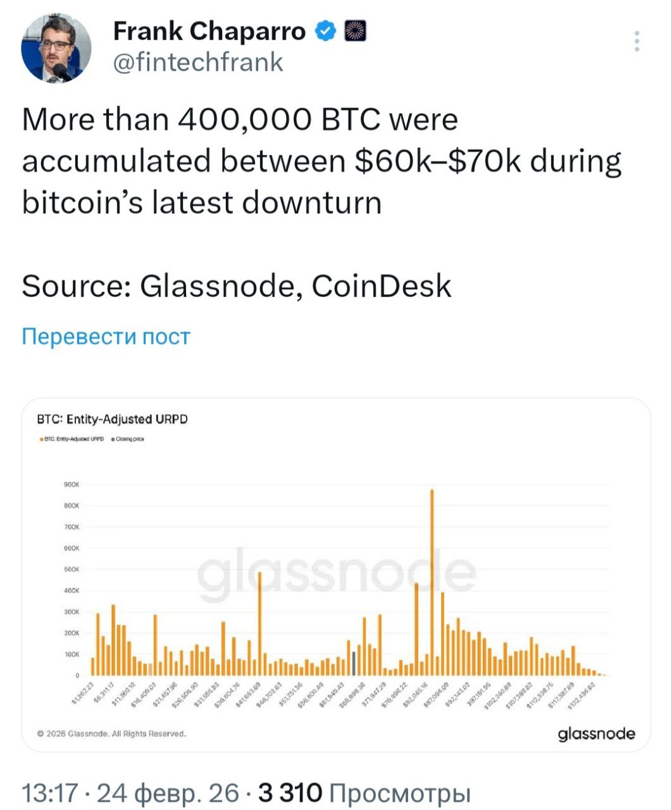Click the blue verified checkmark badge
Screen dimensions: 672x810
326,30
